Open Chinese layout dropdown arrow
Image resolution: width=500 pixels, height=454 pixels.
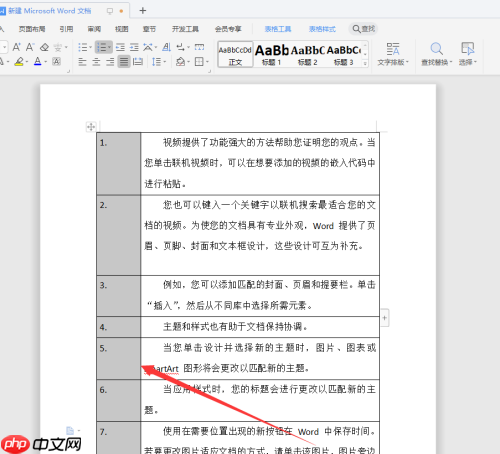click(x=155, y=48)
